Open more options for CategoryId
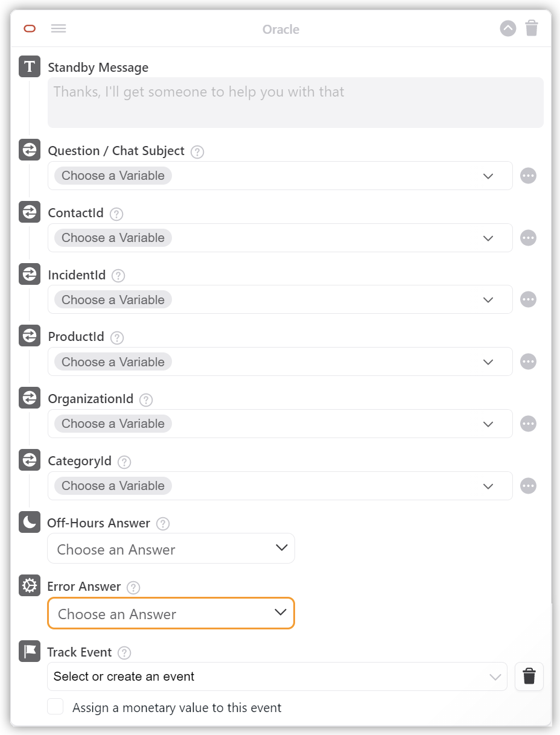The height and width of the screenshot is (735, 560). tap(528, 486)
